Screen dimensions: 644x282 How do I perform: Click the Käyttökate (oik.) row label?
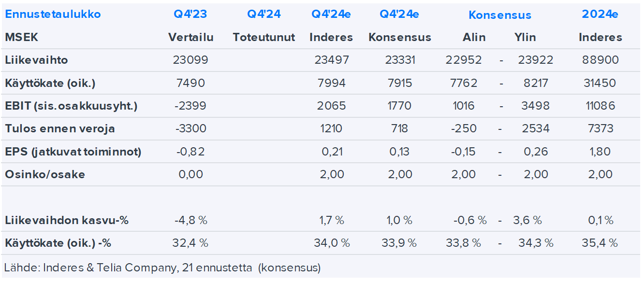[x=50, y=83]
